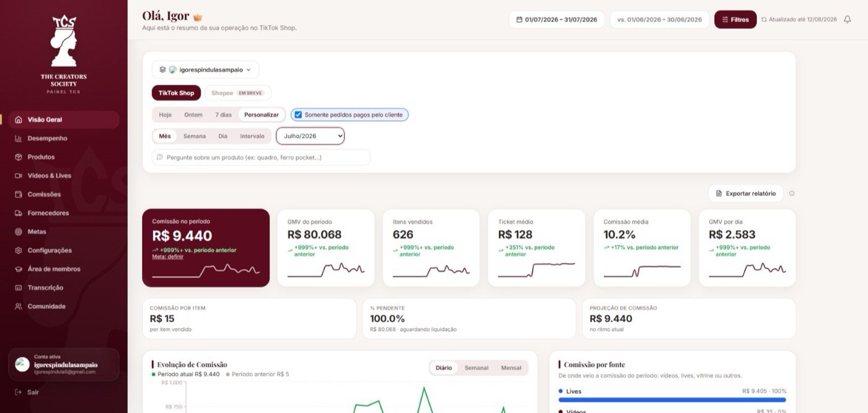The height and width of the screenshot is (413, 868).
Task: Click the R$ 15 Comissão por item value
Action: pyautogui.click(x=162, y=319)
